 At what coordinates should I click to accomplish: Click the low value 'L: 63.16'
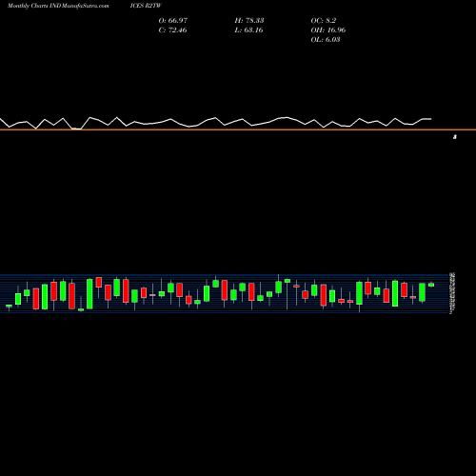point(248,30)
